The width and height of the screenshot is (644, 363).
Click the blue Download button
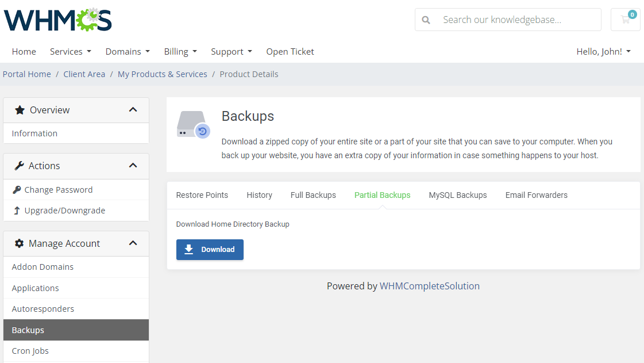[x=210, y=250]
